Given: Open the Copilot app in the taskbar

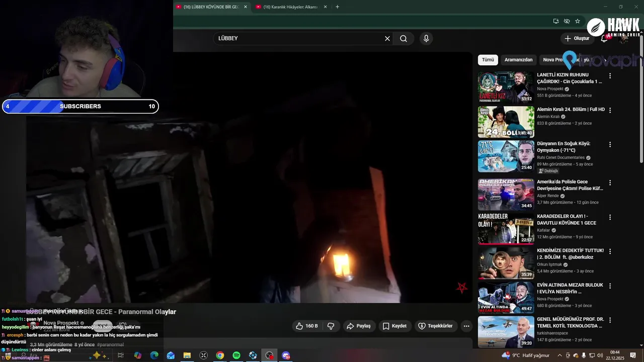Looking at the screenshot, I should [137, 355].
